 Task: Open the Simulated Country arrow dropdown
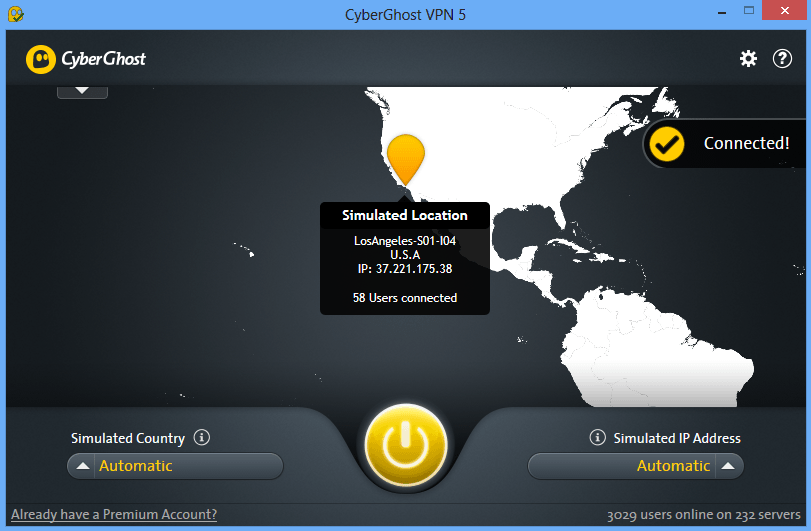click(82, 466)
